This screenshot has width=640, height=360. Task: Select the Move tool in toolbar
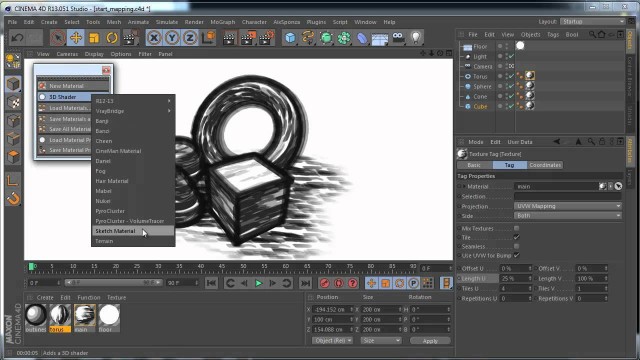pyautogui.click(x=76, y=38)
